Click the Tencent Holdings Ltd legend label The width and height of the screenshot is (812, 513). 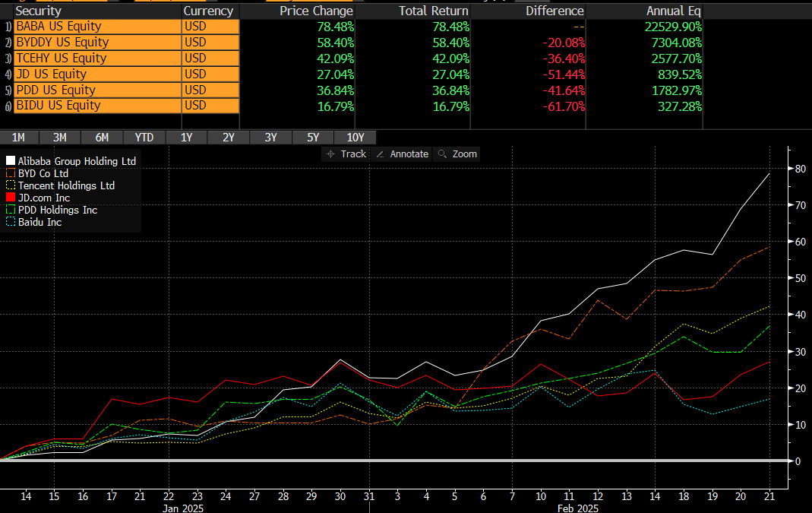(66, 185)
